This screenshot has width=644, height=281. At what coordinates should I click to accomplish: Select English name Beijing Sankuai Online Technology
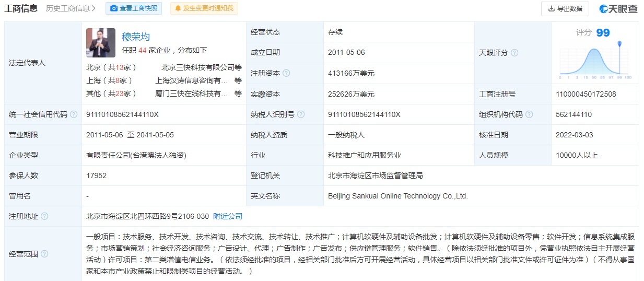point(398,196)
